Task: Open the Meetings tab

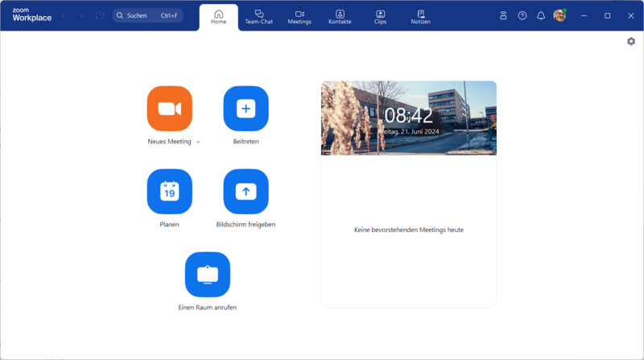Action: 299,17
